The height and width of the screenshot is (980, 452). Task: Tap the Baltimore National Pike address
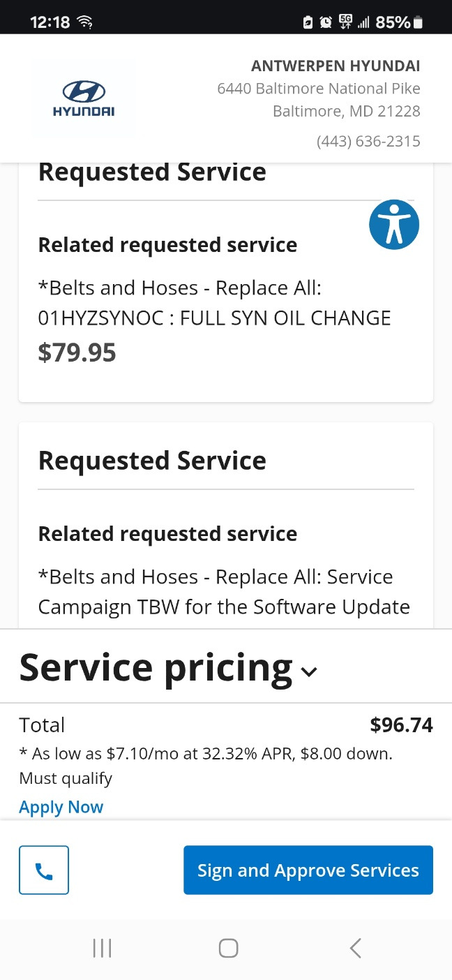[x=319, y=89]
